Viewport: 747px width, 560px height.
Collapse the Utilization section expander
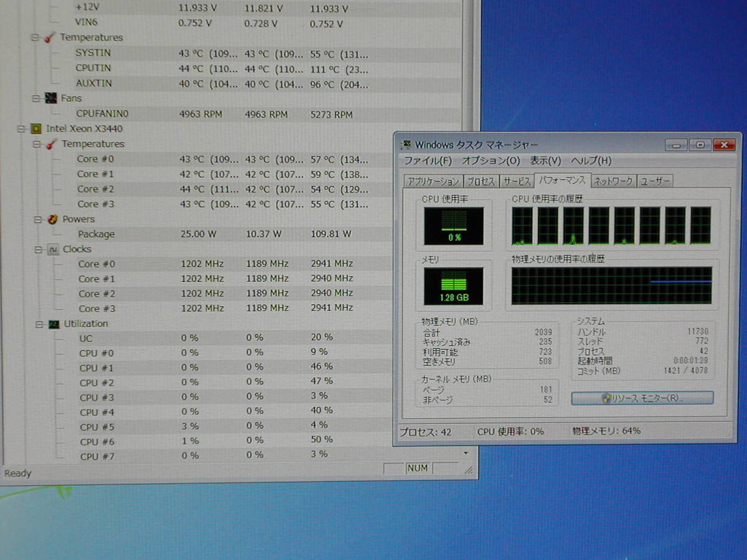tap(39, 324)
